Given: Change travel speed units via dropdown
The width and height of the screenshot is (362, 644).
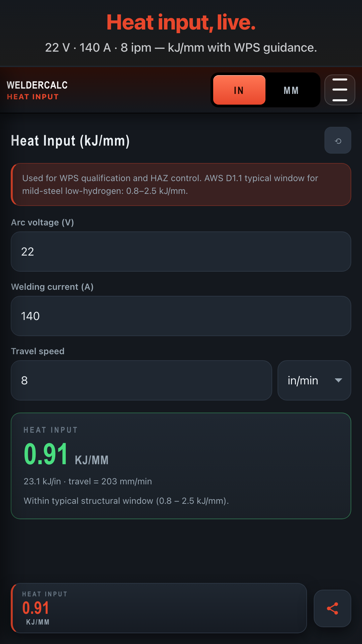Looking at the screenshot, I should (314, 380).
